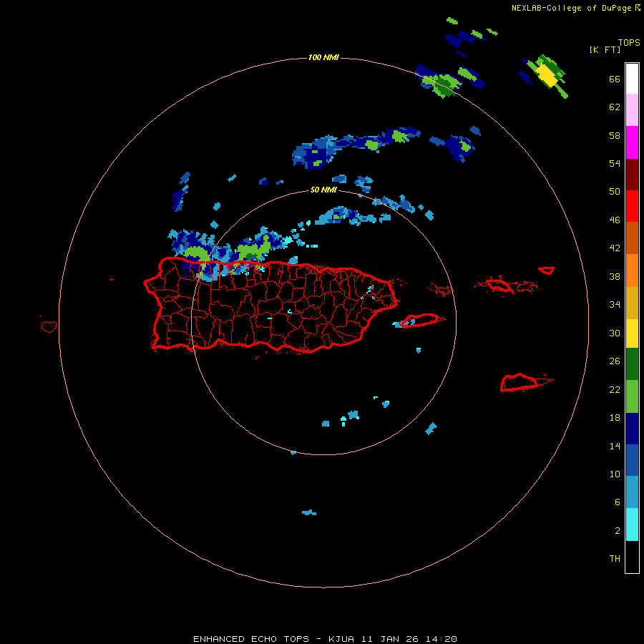644x644 pixels.
Task: Click the 'TH' threshold legend label
Action: coord(615,559)
